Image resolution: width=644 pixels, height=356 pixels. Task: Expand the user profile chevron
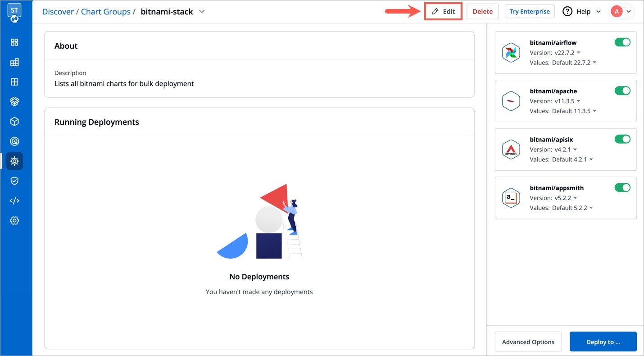(629, 12)
